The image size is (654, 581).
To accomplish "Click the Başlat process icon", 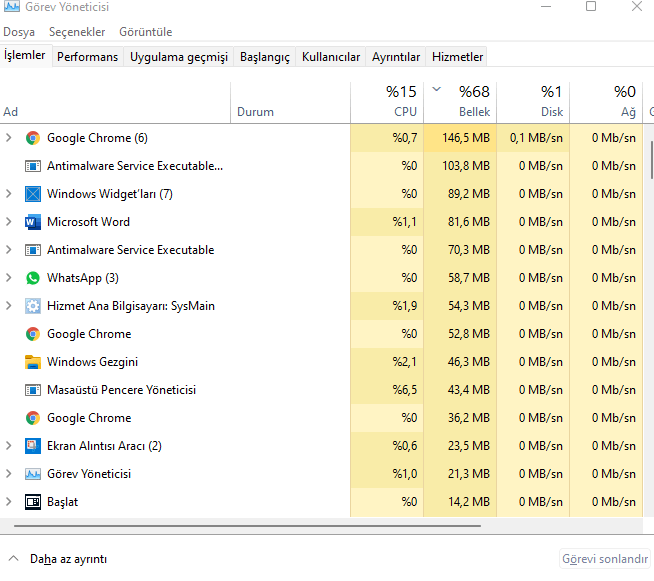I will pyautogui.click(x=33, y=502).
